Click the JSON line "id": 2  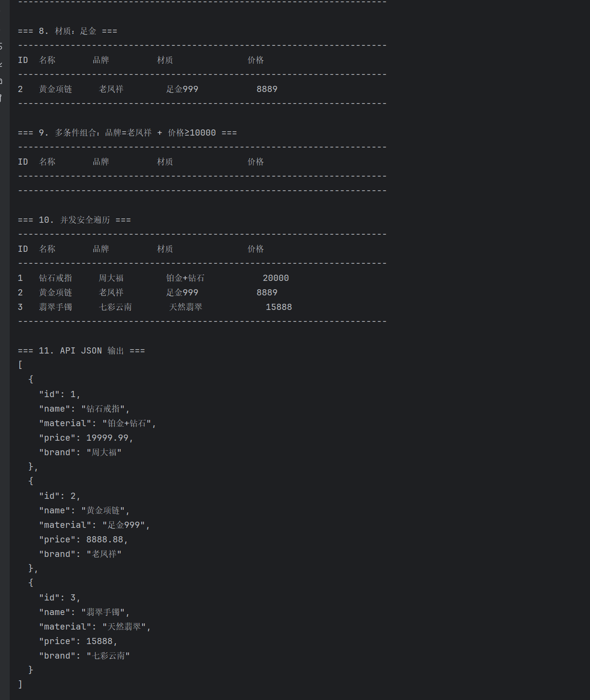coord(60,496)
